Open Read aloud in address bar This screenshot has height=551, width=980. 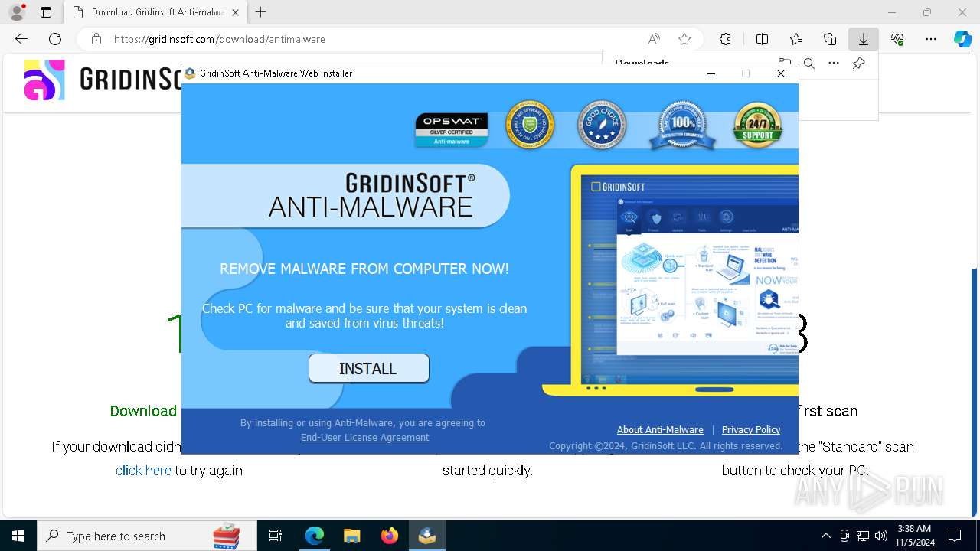654,39
